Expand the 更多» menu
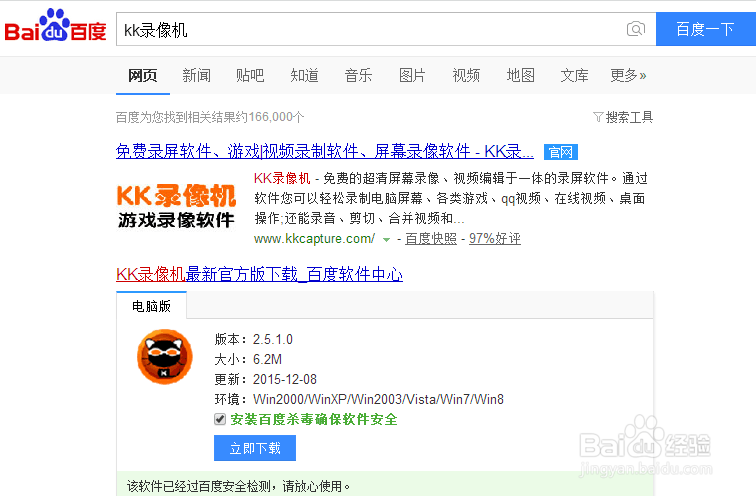 click(628, 75)
